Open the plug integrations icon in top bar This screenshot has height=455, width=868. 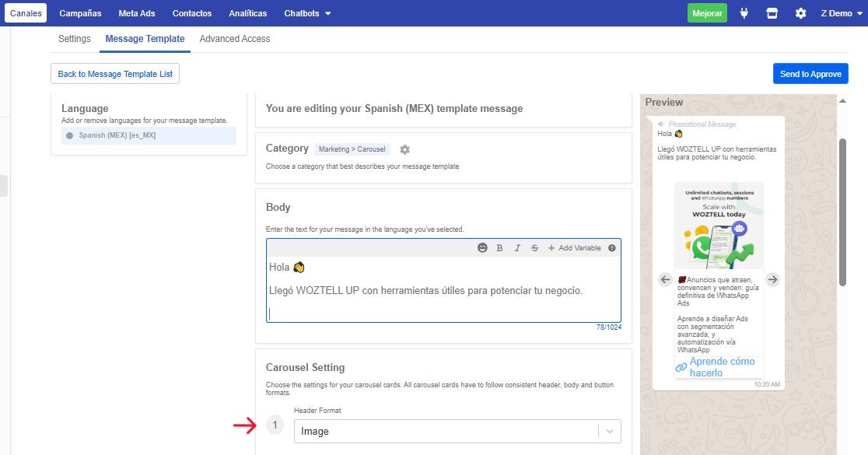tap(744, 13)
